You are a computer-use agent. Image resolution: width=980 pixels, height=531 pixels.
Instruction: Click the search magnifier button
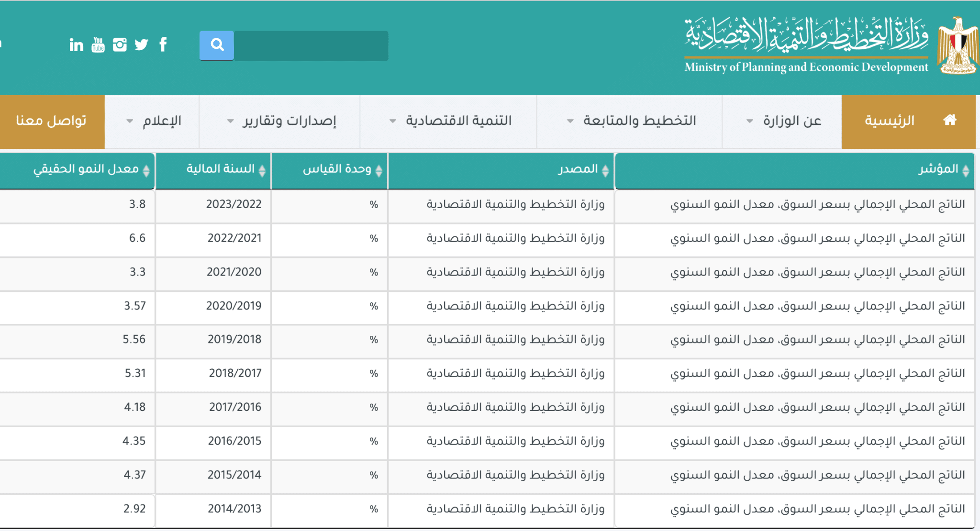(216, 45)
